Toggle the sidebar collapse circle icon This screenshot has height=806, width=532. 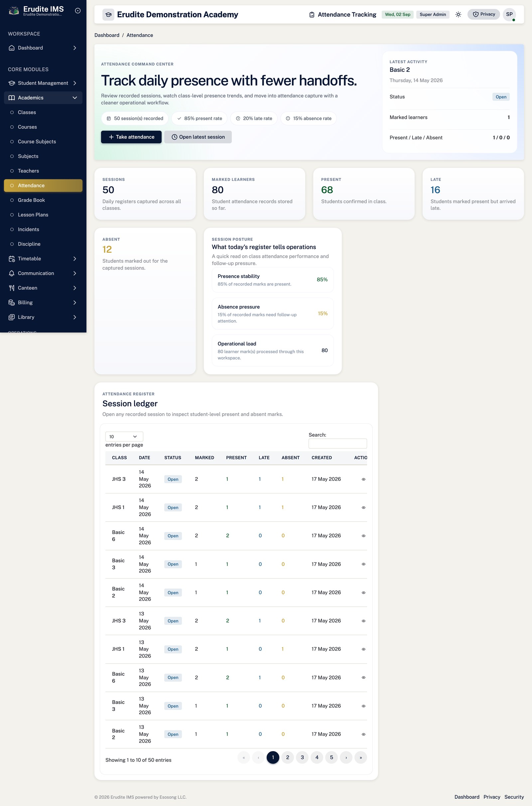click(78, 11)
